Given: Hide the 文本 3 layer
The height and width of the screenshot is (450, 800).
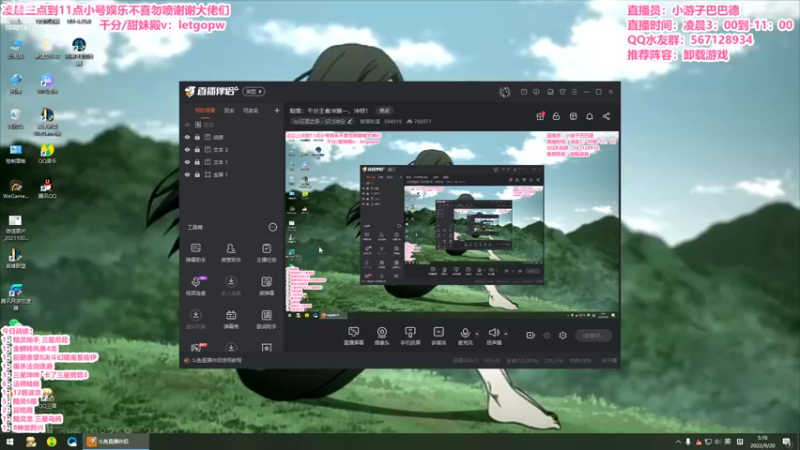Looking at the screenshot, I should click(187, 149).
